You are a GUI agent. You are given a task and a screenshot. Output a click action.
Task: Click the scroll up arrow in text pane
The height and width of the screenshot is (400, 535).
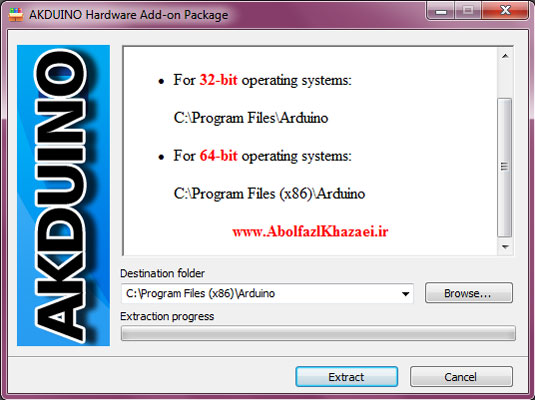(505, 56)
